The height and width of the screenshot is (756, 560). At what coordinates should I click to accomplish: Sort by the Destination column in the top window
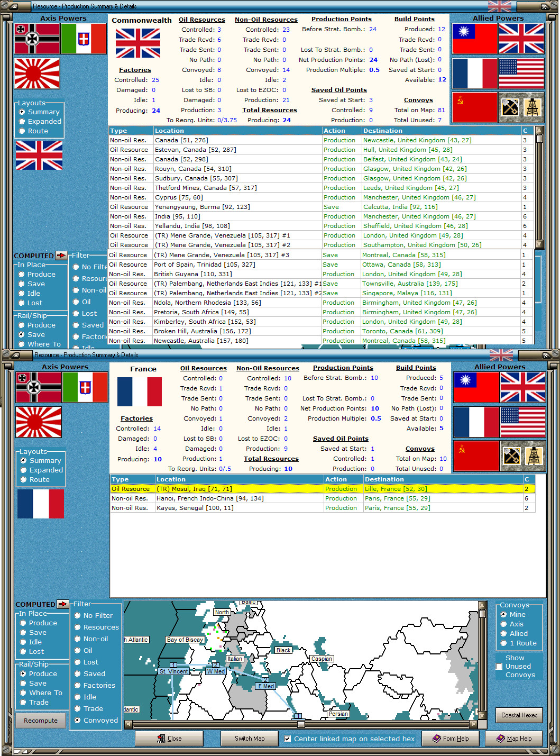tap(441, 131)
